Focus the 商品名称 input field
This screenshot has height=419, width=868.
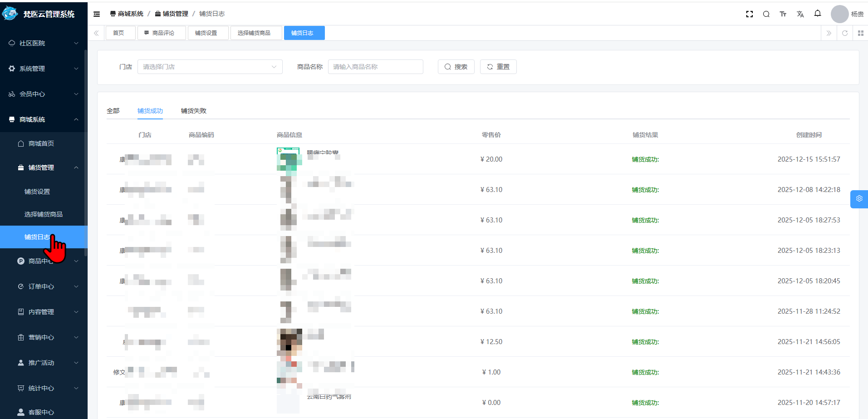point(375,67)
